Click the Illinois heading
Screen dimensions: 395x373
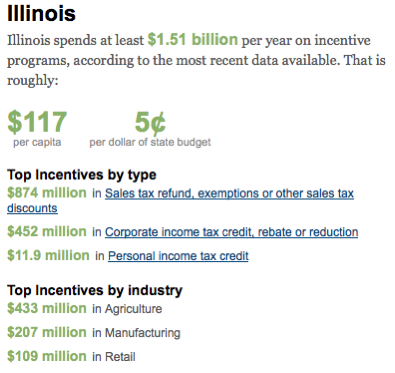[42, 14]
